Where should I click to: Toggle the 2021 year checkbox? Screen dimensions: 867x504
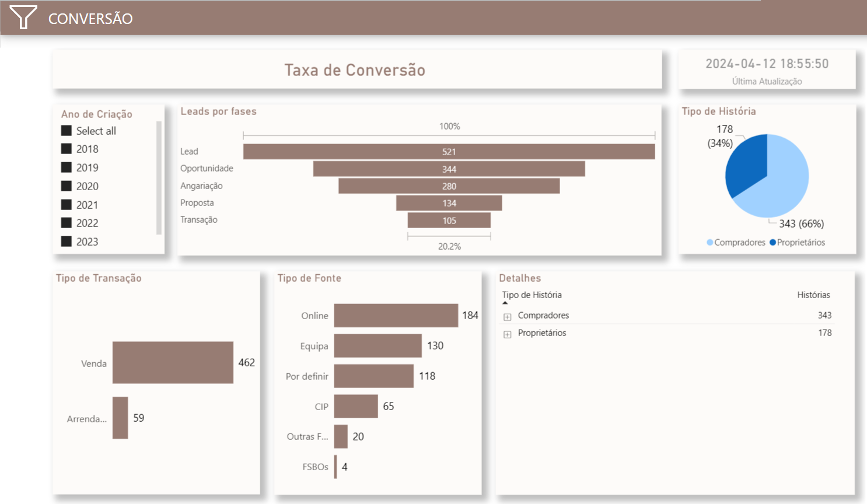pyautogui.click(x=66, y=205)
